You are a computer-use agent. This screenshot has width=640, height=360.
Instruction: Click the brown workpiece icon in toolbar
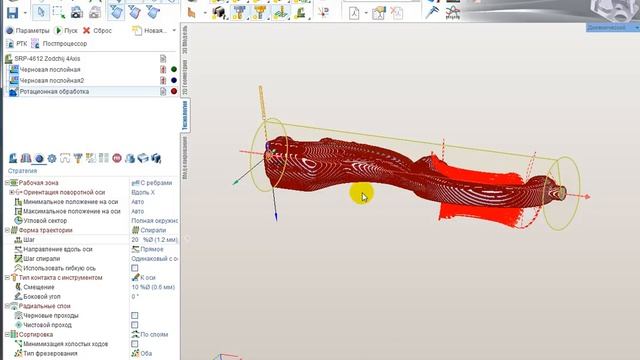191,13
